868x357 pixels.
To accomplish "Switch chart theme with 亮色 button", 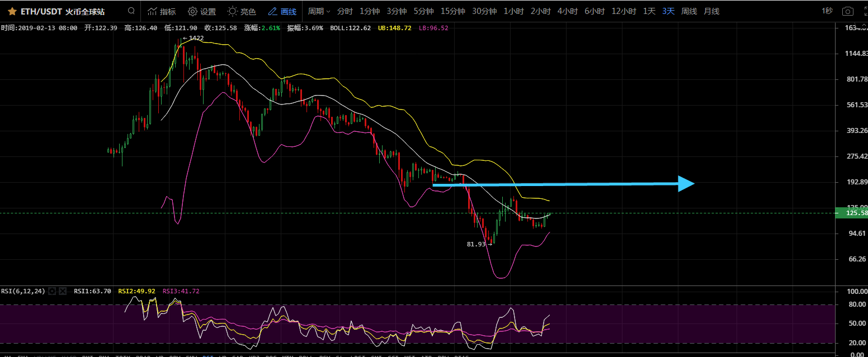I will coord(242,11).
